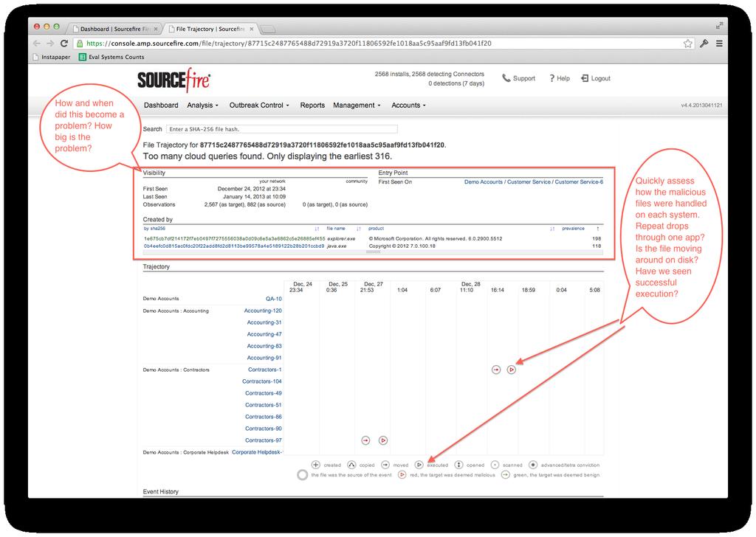Click the 'advanced/tetra conviction' legend icon
Viewport: 756px width, 537px height.
(533, 465)
